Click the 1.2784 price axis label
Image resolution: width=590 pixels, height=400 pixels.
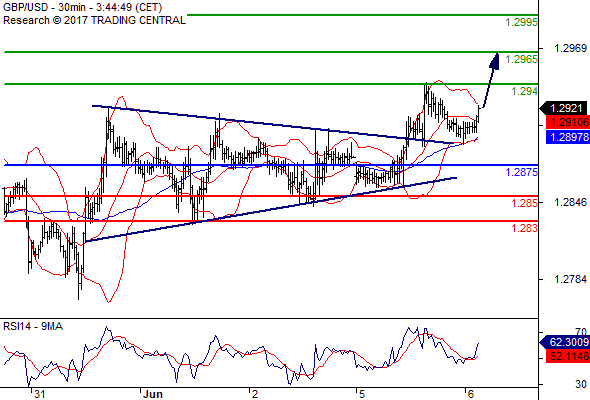[570, 279]
